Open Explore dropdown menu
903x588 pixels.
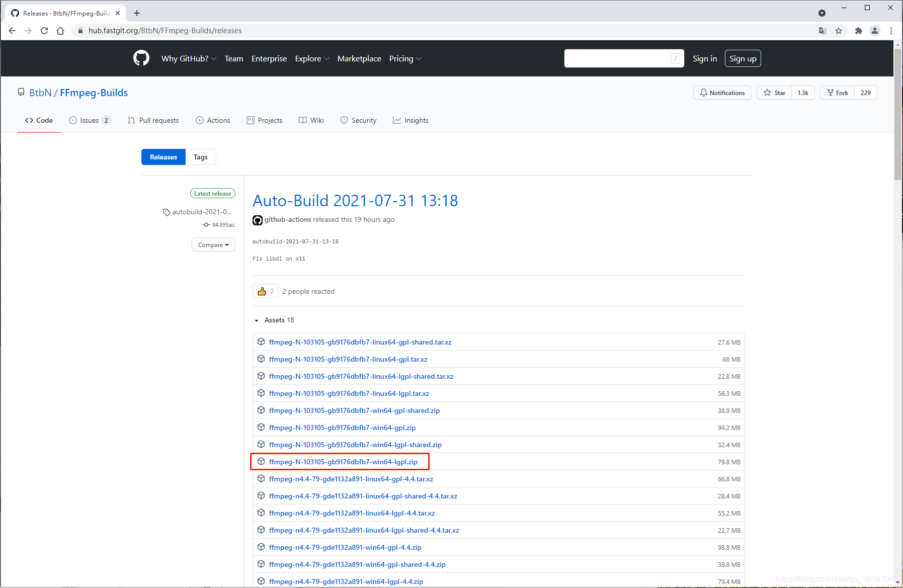312,58
